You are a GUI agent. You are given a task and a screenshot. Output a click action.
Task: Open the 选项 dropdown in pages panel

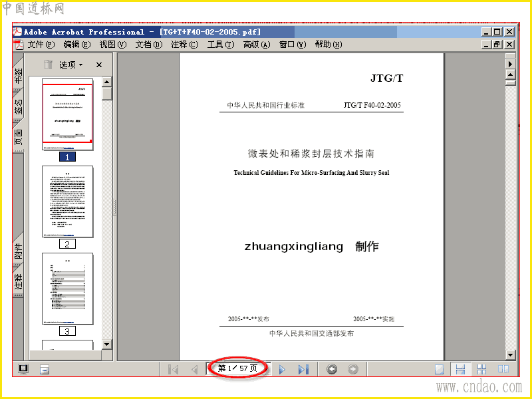pyautogui.click(x=71, y=65)
